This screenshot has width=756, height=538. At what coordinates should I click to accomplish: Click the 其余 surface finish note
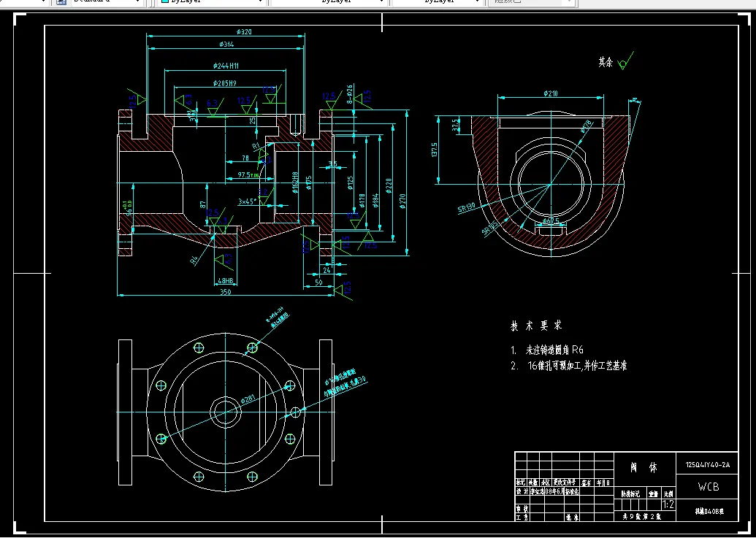click(605, 62)
